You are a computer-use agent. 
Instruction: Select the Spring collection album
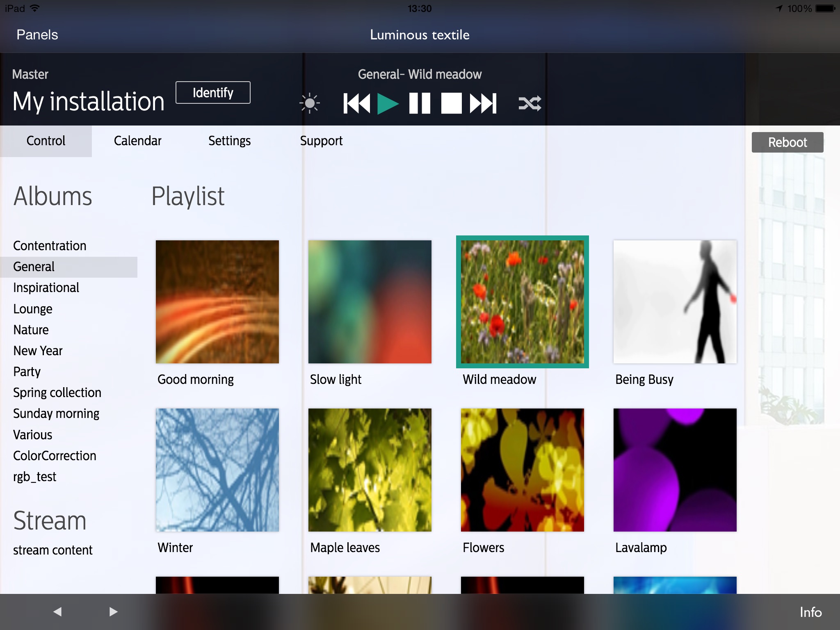[x=57, y=393]
